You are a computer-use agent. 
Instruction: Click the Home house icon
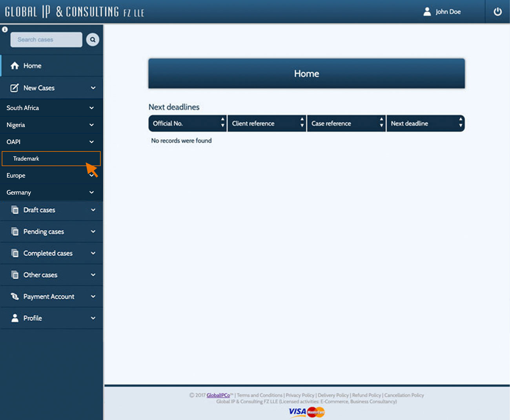15,66
